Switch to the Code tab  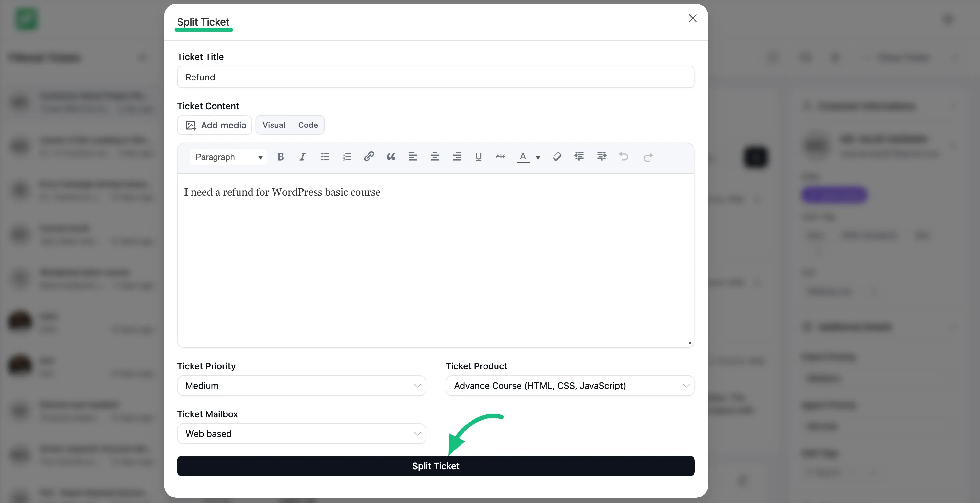click(x=308, y=125)
